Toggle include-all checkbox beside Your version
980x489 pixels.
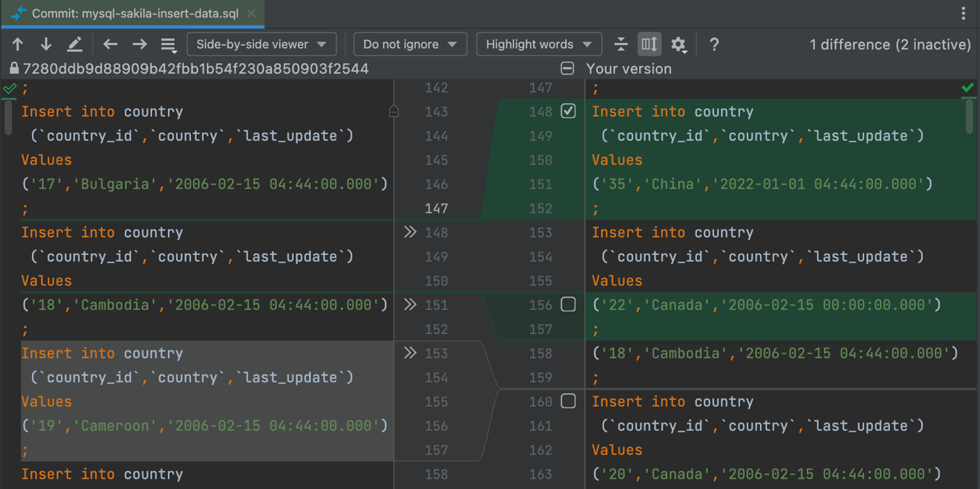[567, 69]
